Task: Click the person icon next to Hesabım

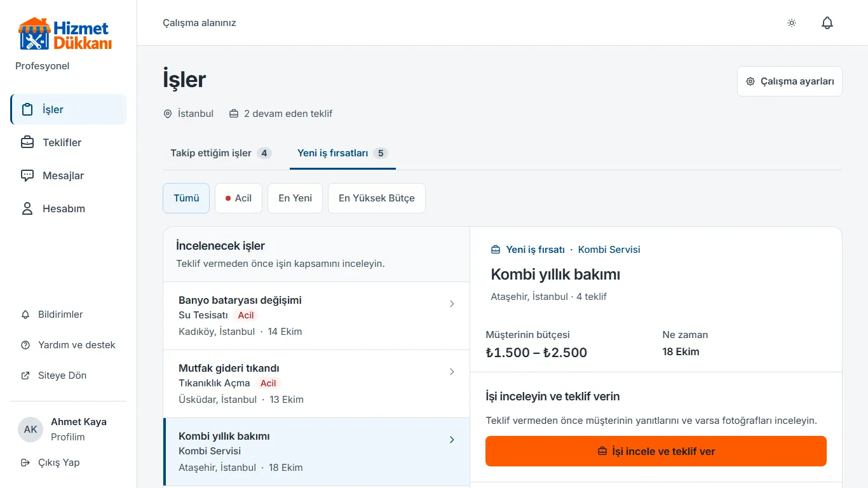Action: (27, 208)
